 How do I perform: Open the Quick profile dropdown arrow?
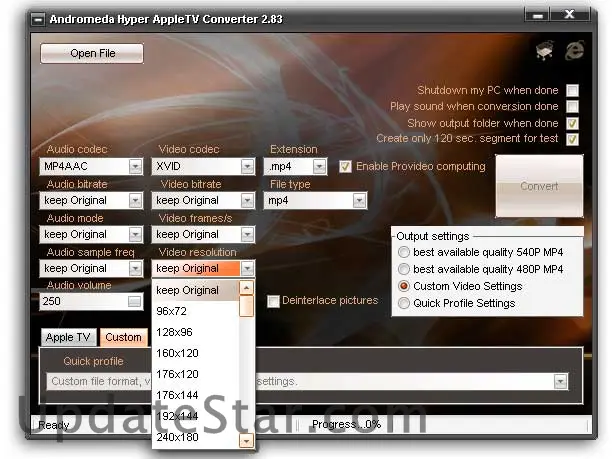pos(560,381)
